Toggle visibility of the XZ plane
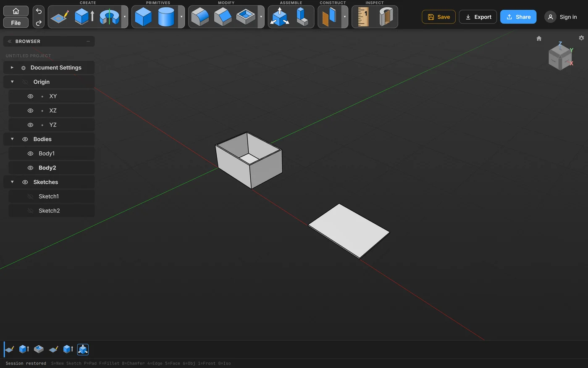Image resolution: width=588 pixels, height=368 pixels. (30, 111)
